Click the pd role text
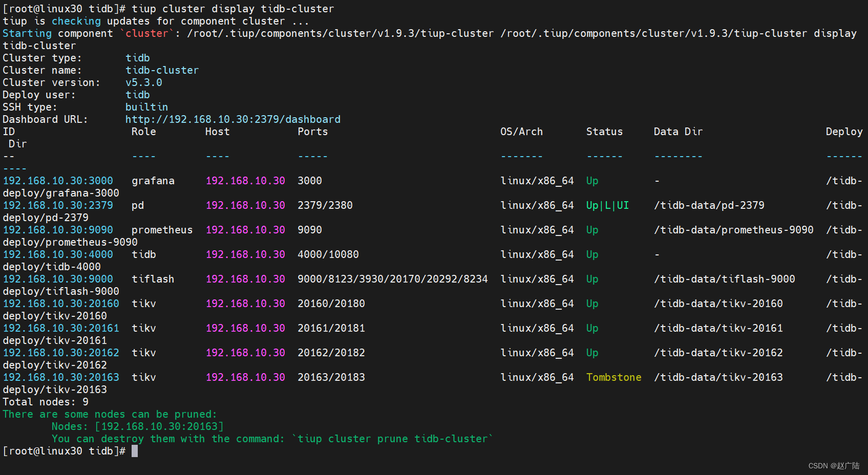This screenshot has height=475, width=868. point(138,205)
